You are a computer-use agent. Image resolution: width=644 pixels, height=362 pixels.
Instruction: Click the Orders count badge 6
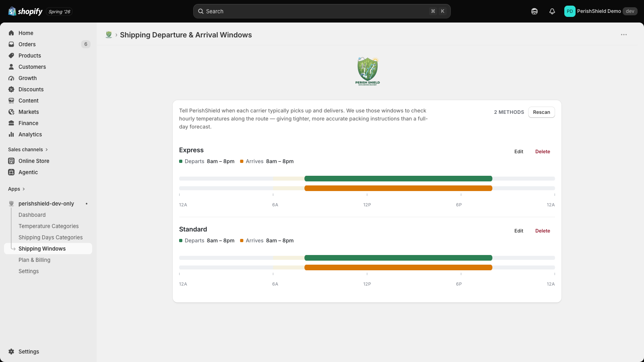coord(86,44)
